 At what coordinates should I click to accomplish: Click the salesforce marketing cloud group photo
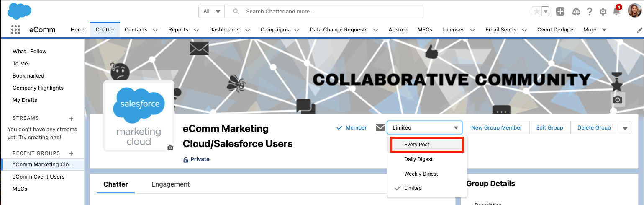pyautogui.click(x=139, y=116)
